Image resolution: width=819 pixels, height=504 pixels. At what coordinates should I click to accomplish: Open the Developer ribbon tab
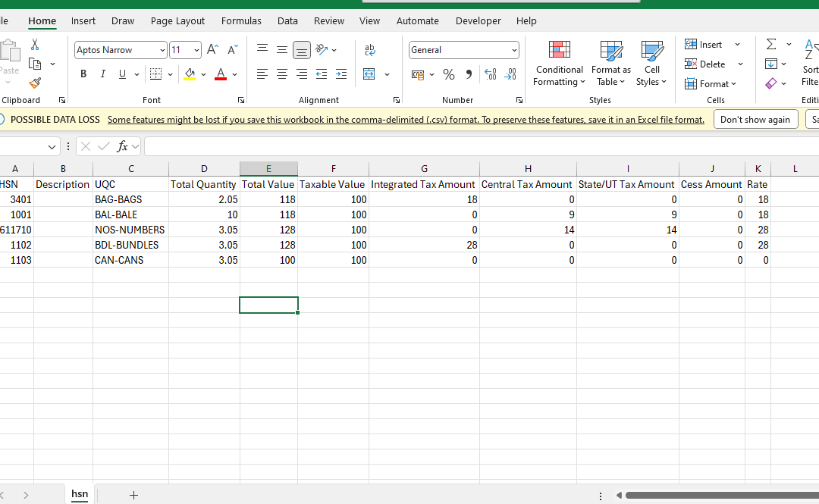coord(479,20)
